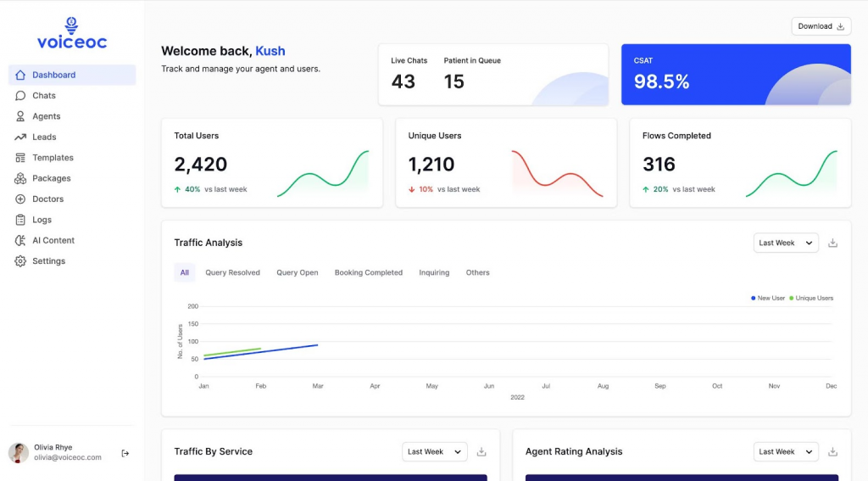Open Agent Rating Analysis Last Week dropdown
The width and height of the screenshot is (868, 481).
click(x=786, y=451)
